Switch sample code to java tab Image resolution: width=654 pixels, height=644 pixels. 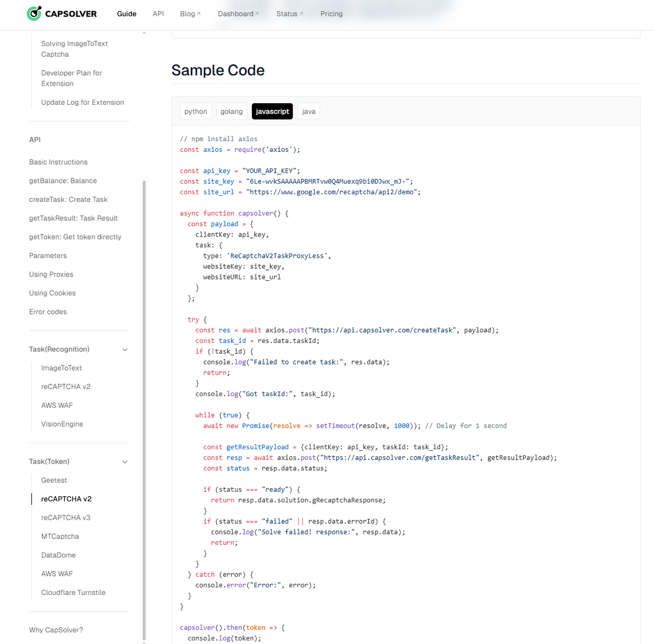[309, 111]
